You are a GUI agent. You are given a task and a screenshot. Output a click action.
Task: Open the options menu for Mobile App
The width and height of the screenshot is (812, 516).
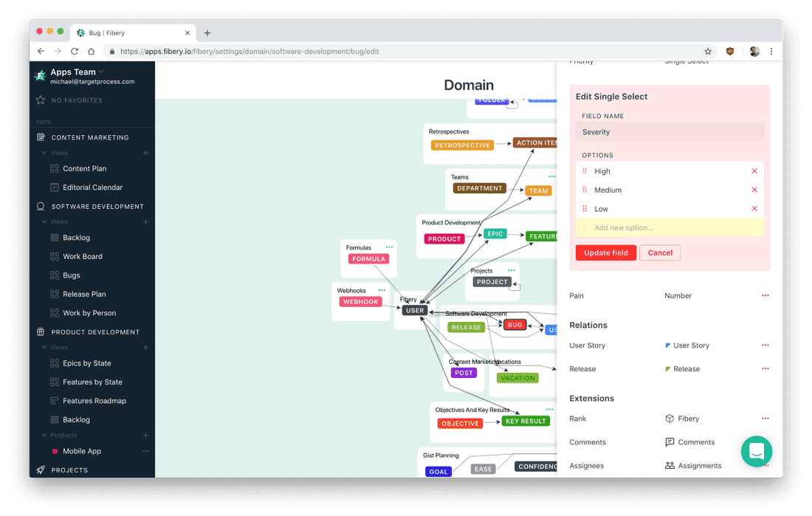146,451
